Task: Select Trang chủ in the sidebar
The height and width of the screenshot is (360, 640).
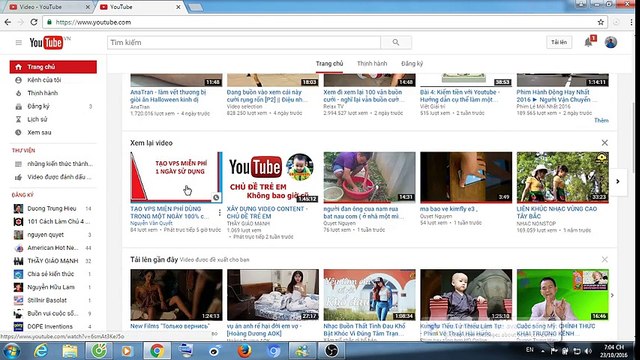Action: point(53,67)
